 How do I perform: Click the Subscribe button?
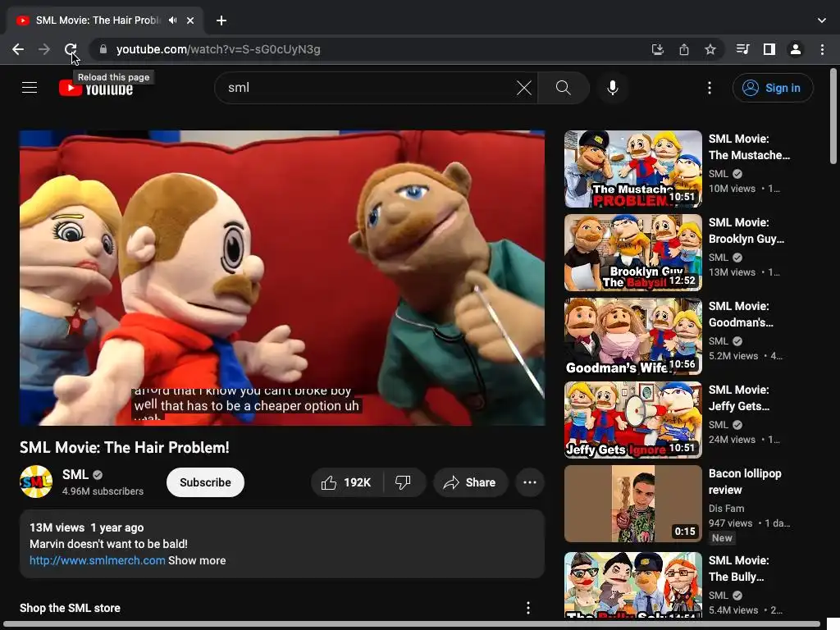[205, 482]
